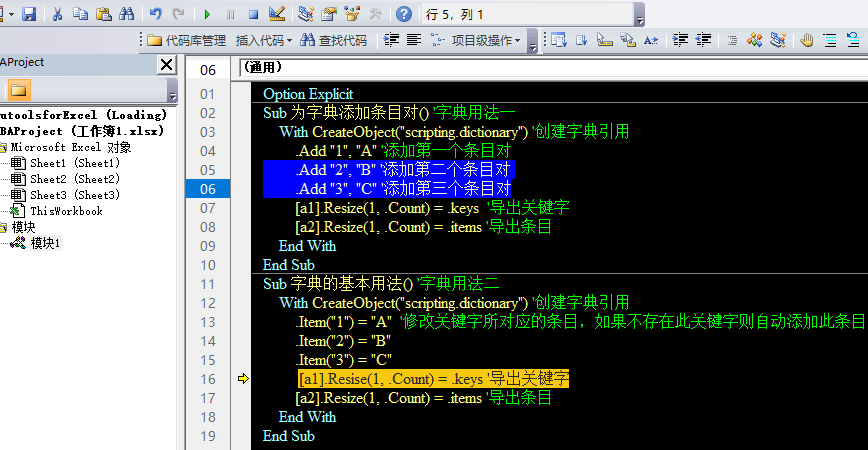Close the project explorer panel
The width and height of the screenshot is (868, 450).
click(166, 65)
